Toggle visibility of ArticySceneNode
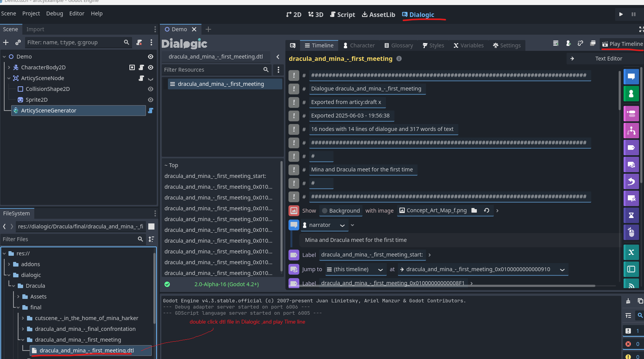The height and width of the screenshot is (359, 644). tap(151, 78)
